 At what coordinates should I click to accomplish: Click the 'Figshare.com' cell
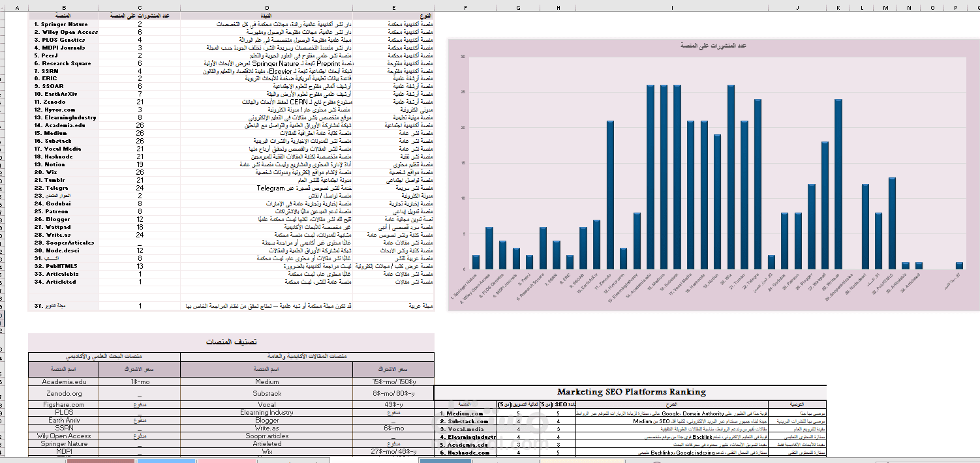(x=63, y=404)
